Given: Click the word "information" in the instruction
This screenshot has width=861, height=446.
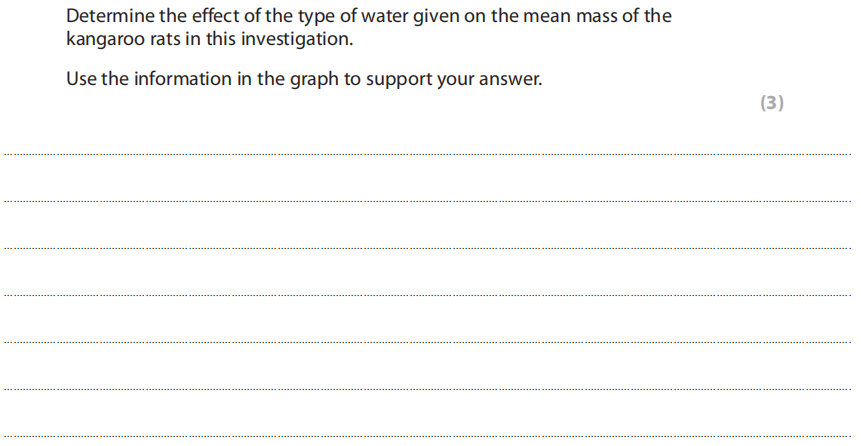Looking at the screenshot, I should click(x=177, y=79).
